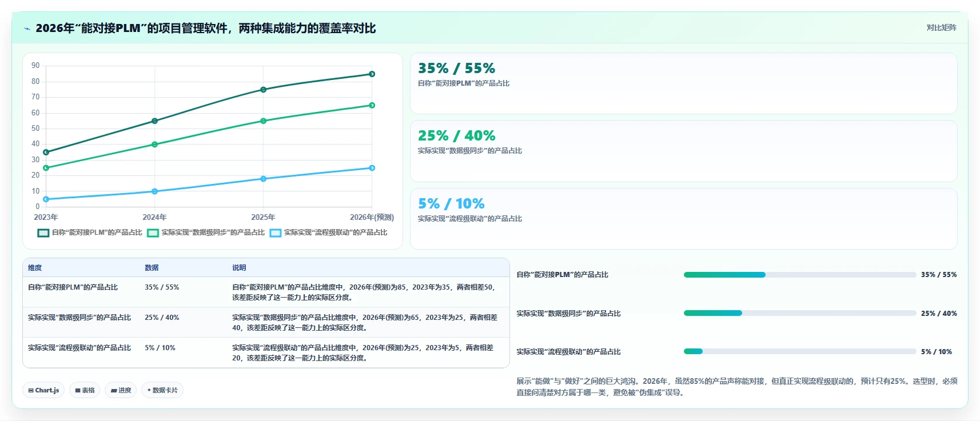This screenshot has width=980, height=421.
Task: Click the 对比矩阵 label at top right
Action: click(x=941, y=27)
